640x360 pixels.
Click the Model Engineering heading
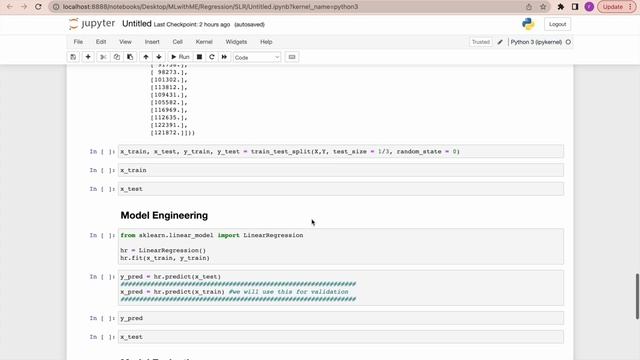[x=164, y=216]
